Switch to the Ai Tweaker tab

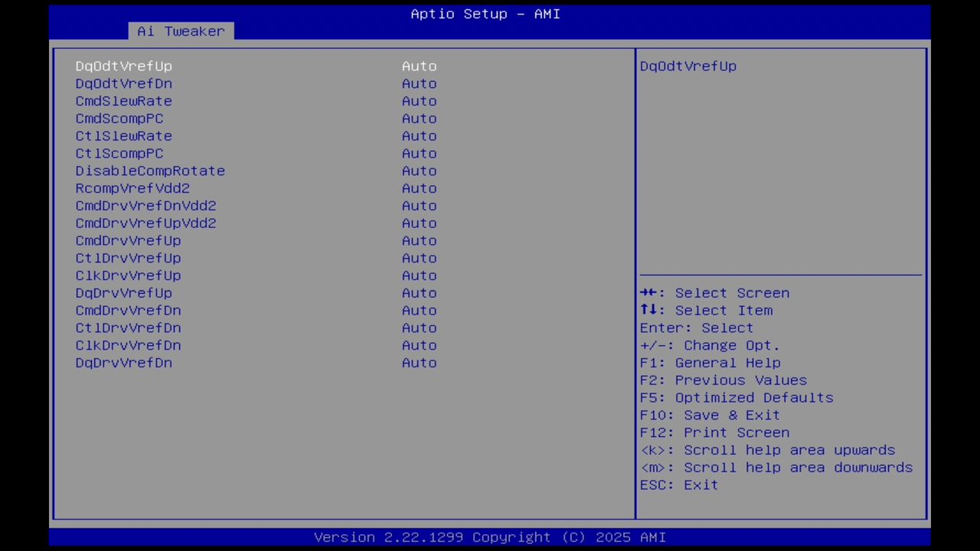[181, 31]
